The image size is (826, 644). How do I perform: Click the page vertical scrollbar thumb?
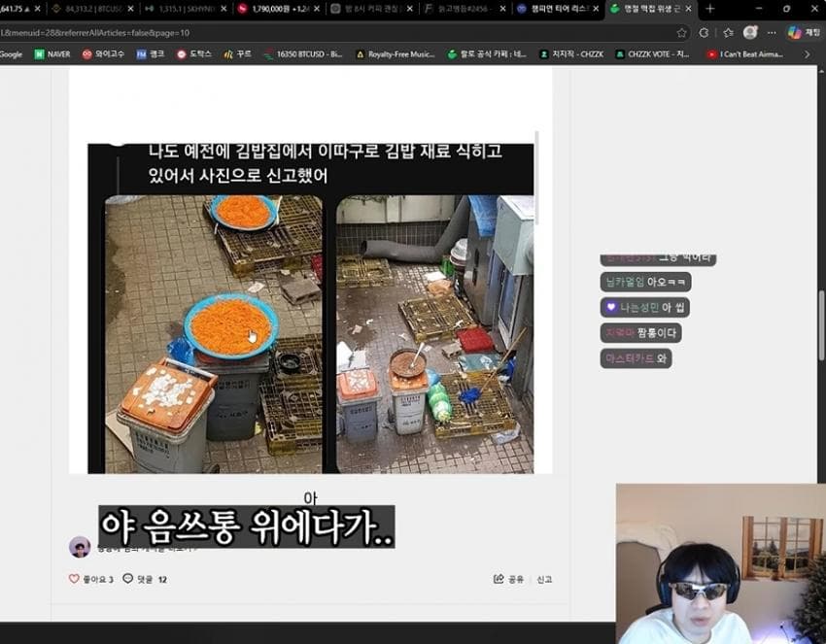click(821, 325)
